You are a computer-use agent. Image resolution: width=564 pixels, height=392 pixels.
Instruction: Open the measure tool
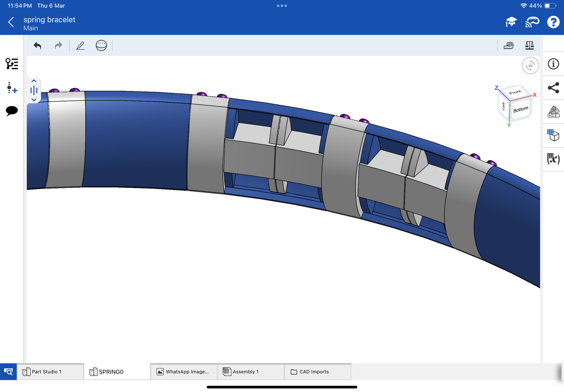coord(509,46)
